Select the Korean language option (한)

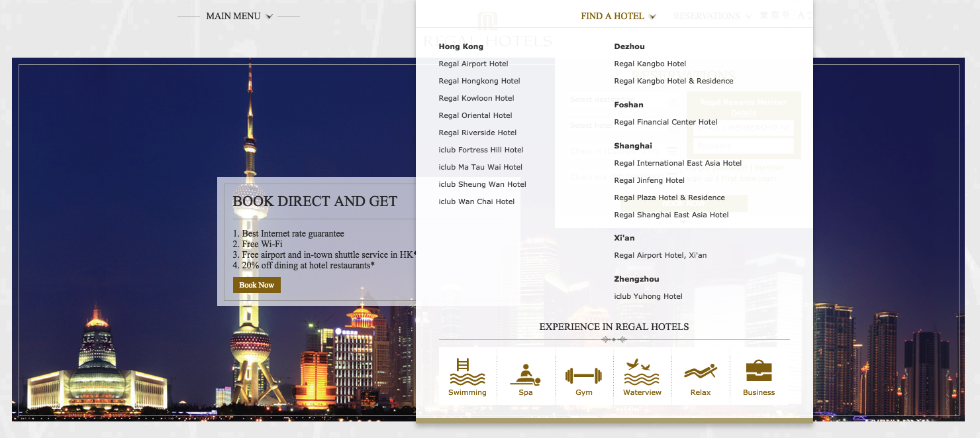(x=785, y=15)
